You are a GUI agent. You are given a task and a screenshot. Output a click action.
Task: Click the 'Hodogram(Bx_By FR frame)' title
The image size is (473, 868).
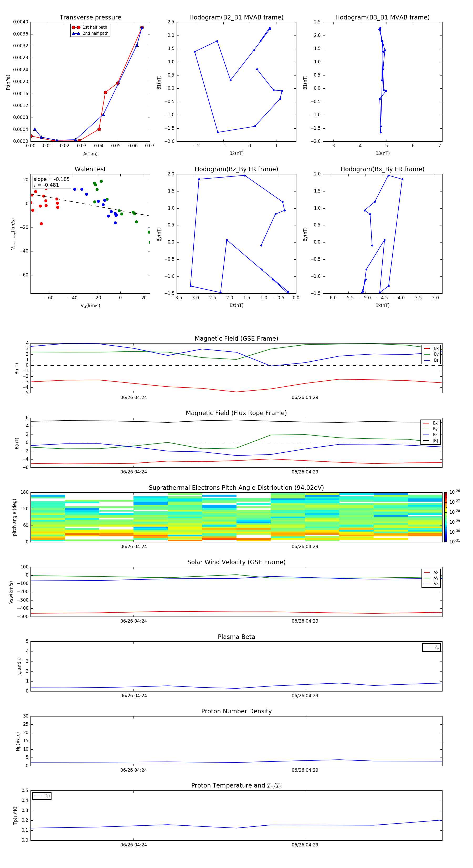pos(382,169)
